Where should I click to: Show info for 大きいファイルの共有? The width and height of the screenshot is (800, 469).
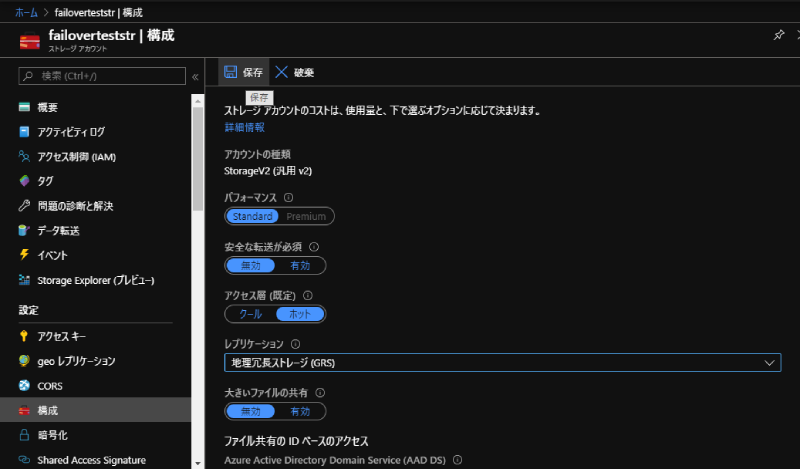(320, 393)
